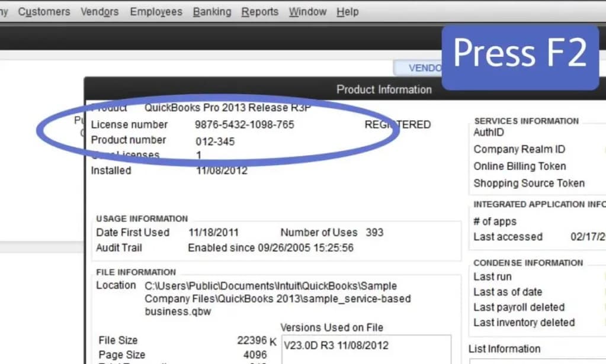The height and width of the screenshot is (364, 606).
Task: Select V23.0D R3 11/08/2012 version entry
Action: point(336,346)
